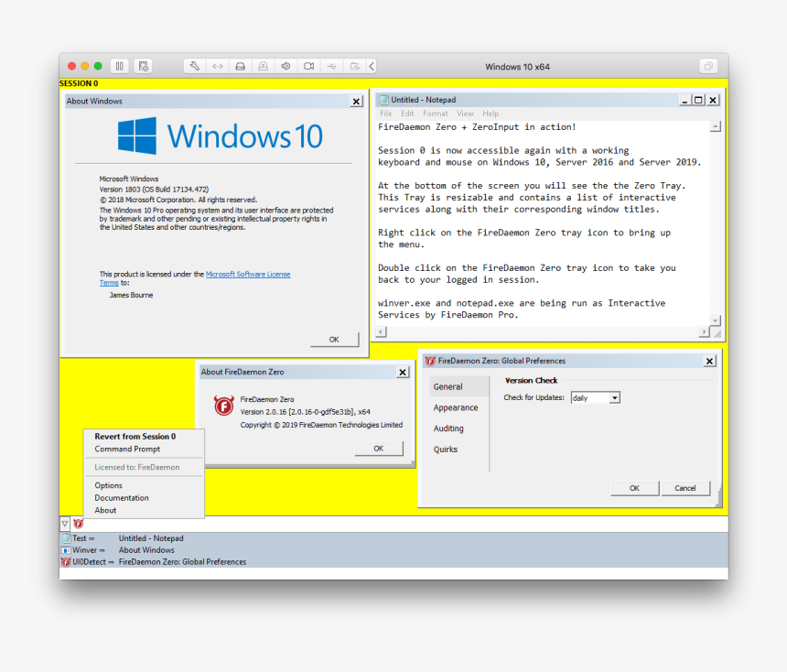Screen dimensions: 787x672
Task: Open the Notepad View menu
Action: (x=465, y=114)
